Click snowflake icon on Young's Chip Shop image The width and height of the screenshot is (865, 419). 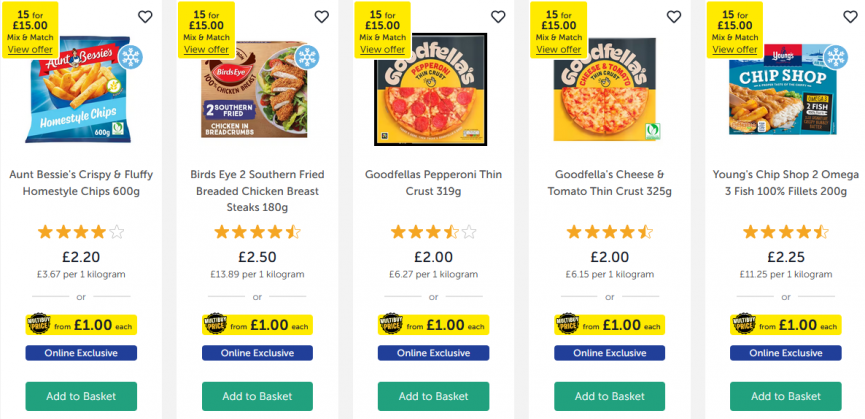[836, 57]
